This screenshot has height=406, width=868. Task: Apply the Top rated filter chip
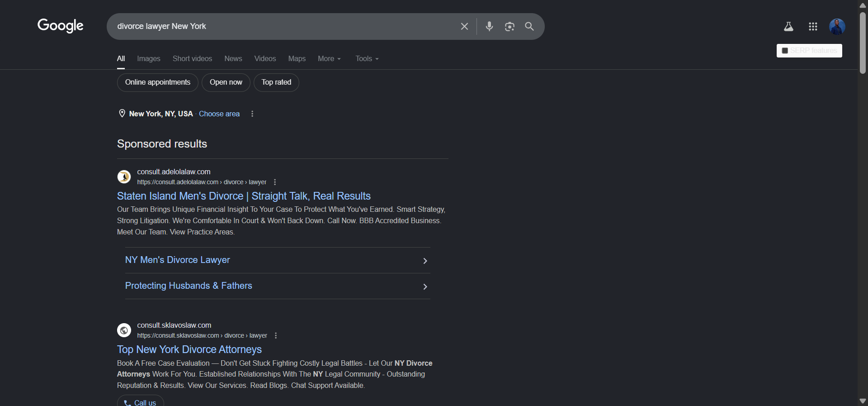click(x=276, y=82)
